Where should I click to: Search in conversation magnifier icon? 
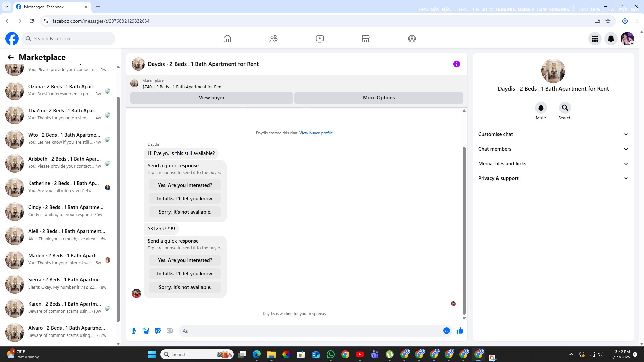coord(565,108)
